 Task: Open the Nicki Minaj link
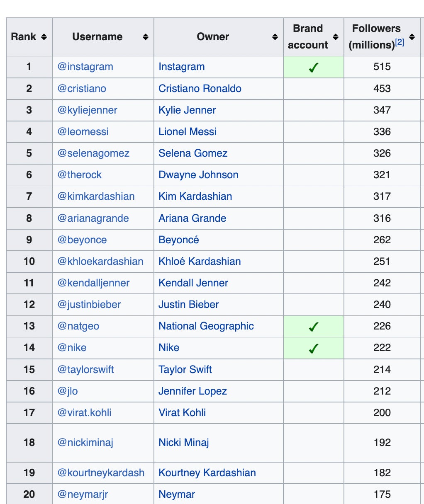(183, 443)
